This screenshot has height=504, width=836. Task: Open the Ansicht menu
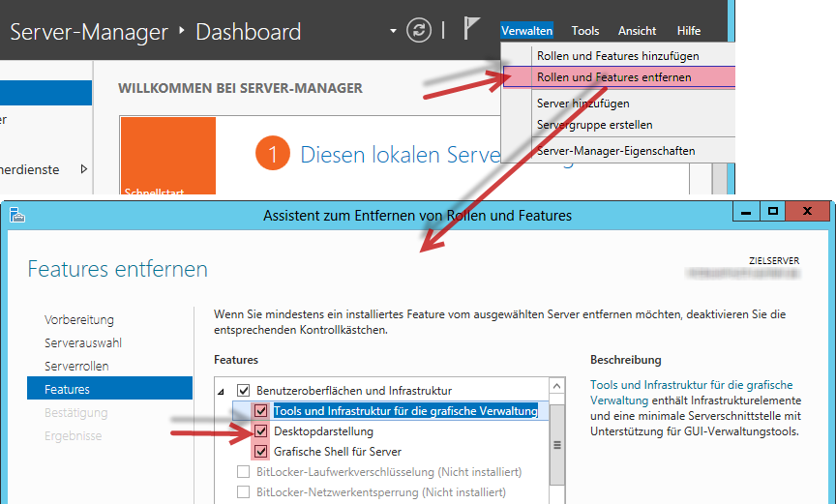(x=637, y=31)
